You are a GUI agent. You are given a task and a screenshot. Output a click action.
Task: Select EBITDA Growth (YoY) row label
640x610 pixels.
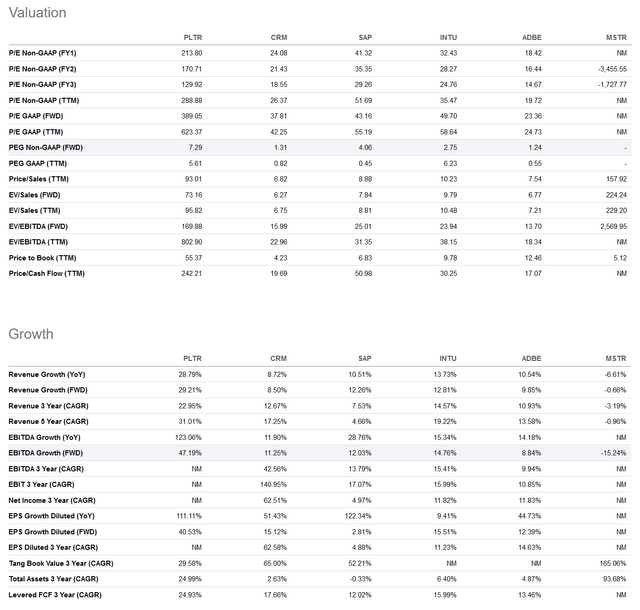click(x=44, y=437)
